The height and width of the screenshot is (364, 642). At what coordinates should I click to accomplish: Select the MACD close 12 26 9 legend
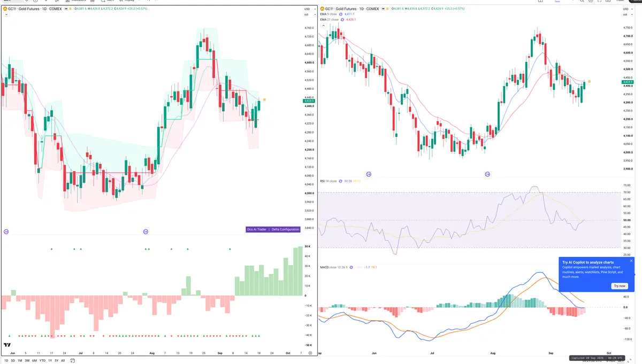point(334,267)
